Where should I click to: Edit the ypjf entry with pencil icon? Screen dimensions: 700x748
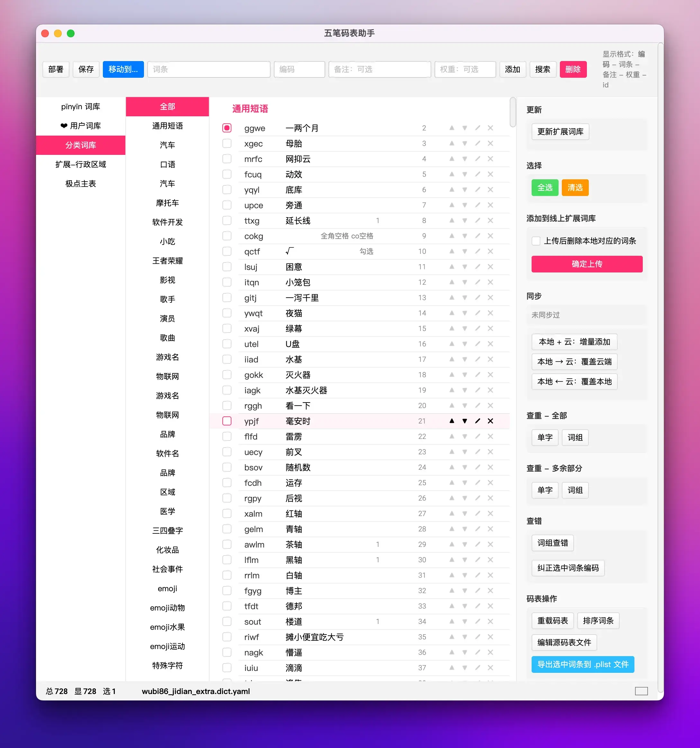click(x=478, y=421)
